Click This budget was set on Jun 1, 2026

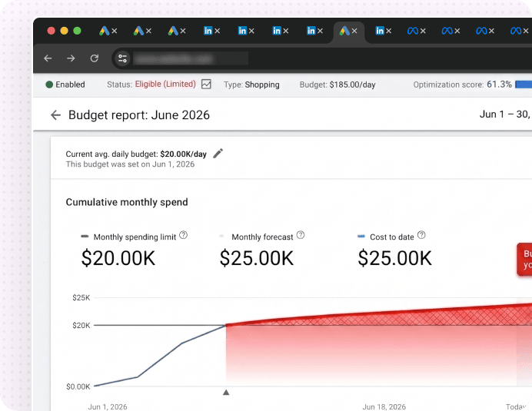tap(130, 164)
